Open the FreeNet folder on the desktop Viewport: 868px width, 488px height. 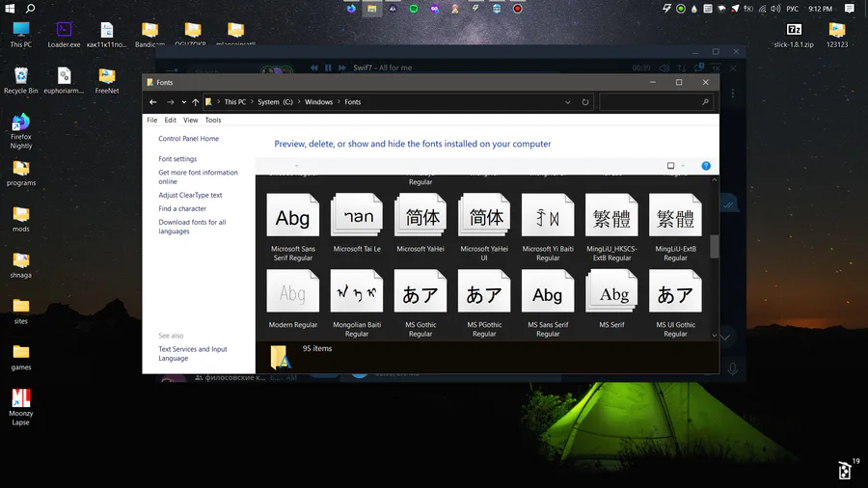(x=107, y=80)
